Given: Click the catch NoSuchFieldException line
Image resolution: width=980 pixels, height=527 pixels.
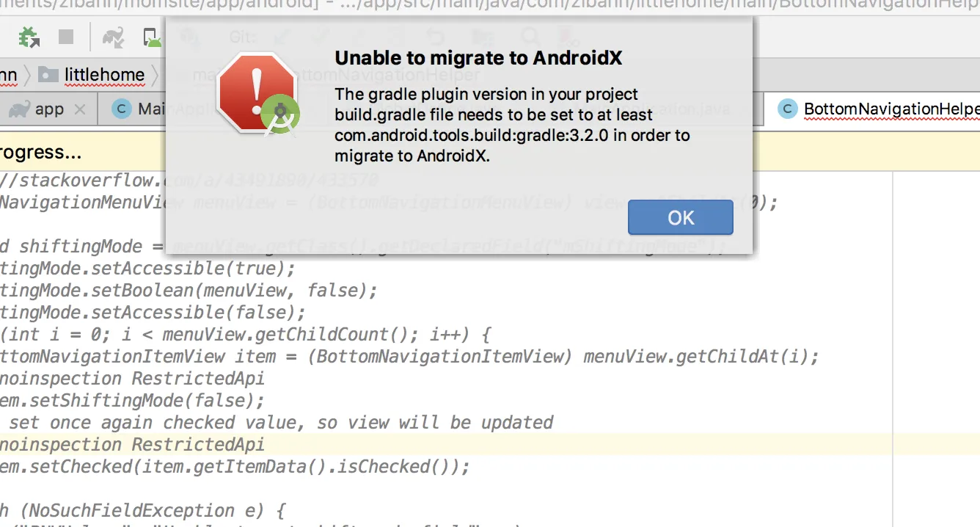Looking at the screenshot, I should [x=142, y=510].
